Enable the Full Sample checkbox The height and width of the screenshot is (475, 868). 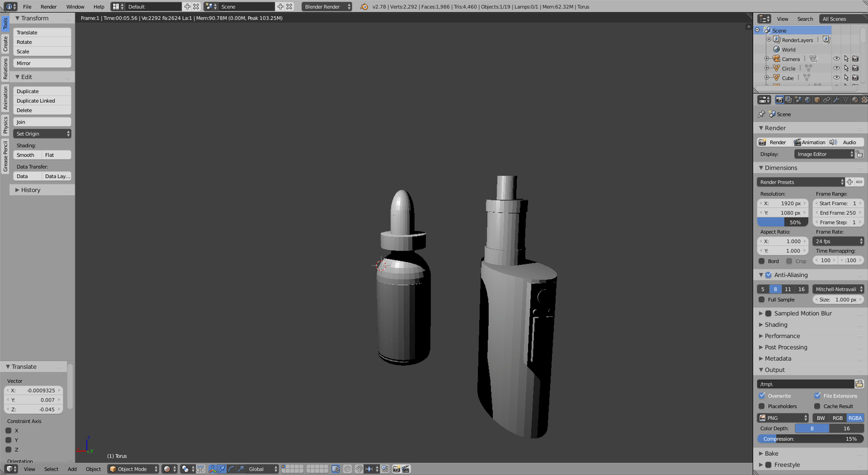tap(762, 300)
